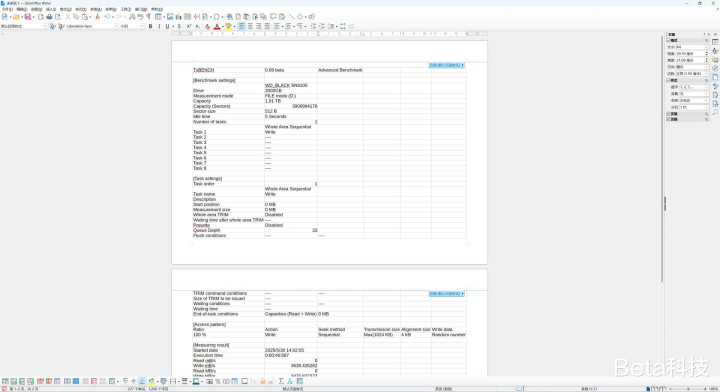Click the Undo arrow icon
The height and width of the screenshot is (392, 720).
(x=107, y=17)
